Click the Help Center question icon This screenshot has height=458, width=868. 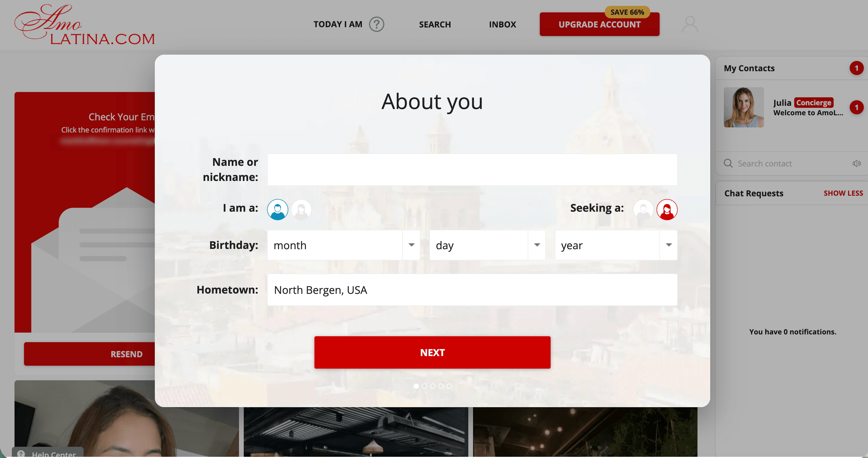click(21, 454)
